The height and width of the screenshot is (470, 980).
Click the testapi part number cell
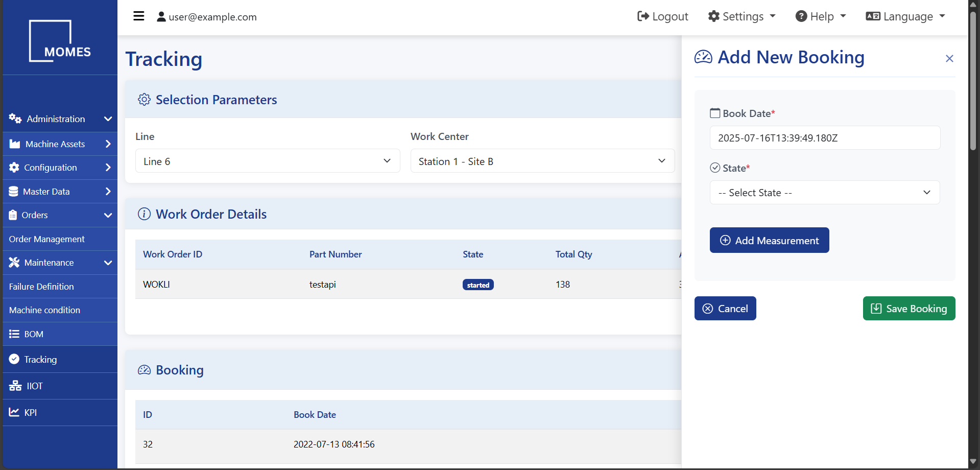(323, 285)
